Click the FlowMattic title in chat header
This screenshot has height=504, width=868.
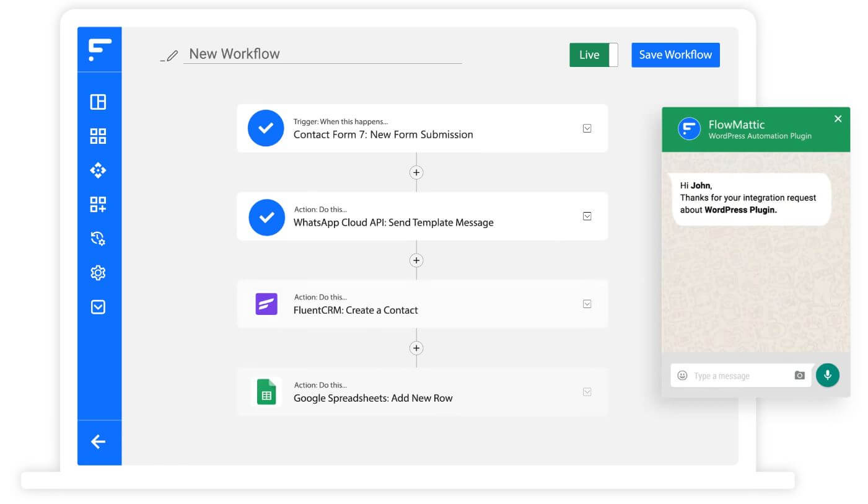pos(736,124)
